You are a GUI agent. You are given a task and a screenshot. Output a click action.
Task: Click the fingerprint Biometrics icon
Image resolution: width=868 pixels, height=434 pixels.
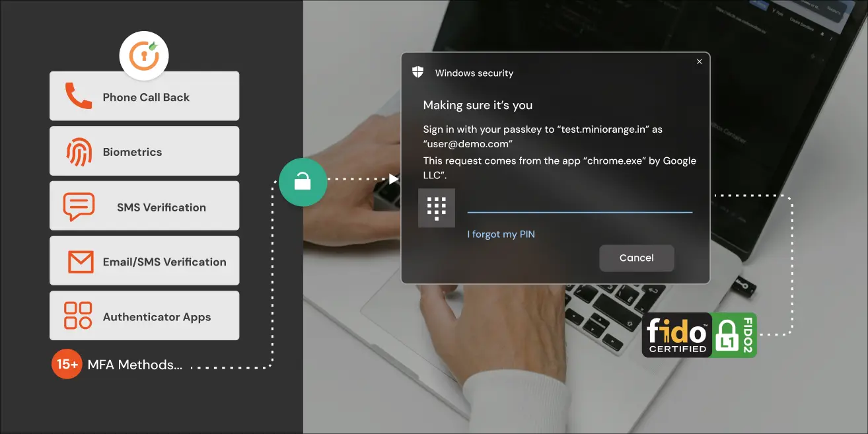click(79, 151)
